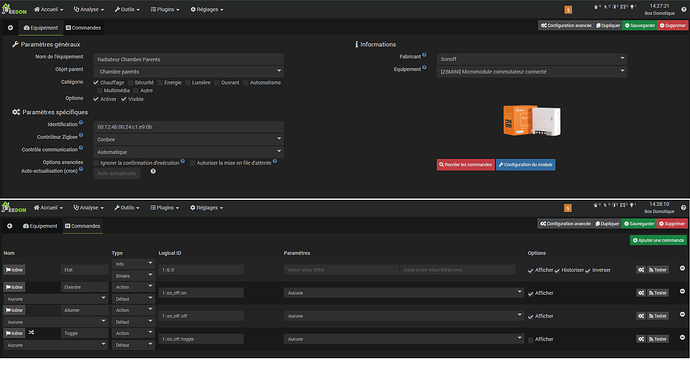Click the 'Valeur retour d'état' field
This screenshot has width=690, height=368.
[x=341, y=270]
